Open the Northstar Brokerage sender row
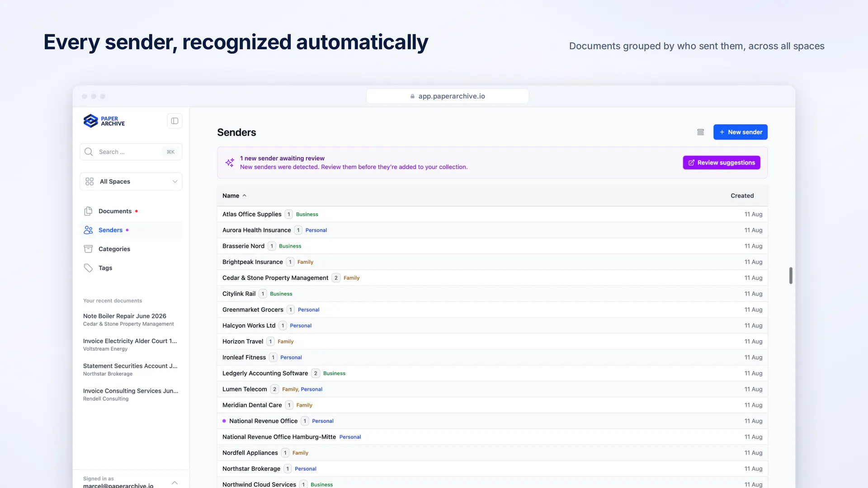Viewport: 868px width, 488px height. click(492, 469)
